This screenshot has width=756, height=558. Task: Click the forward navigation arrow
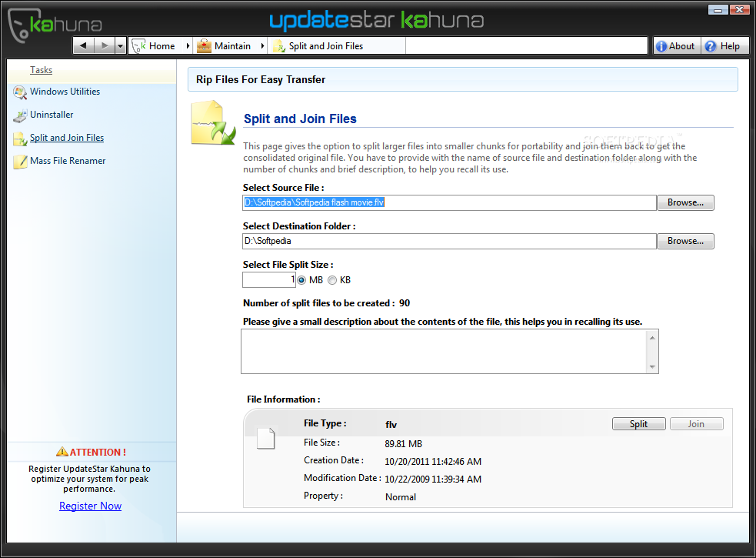point(104,46)
